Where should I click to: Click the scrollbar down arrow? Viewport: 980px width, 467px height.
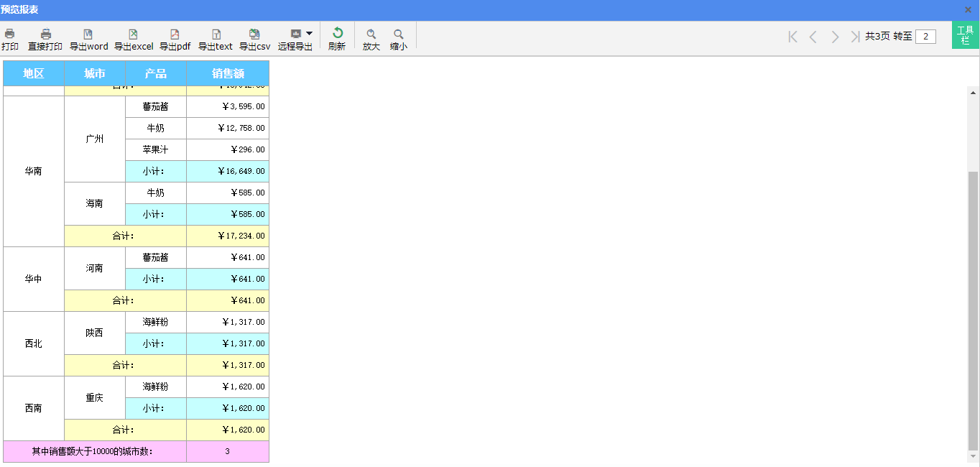click(974, 456)
